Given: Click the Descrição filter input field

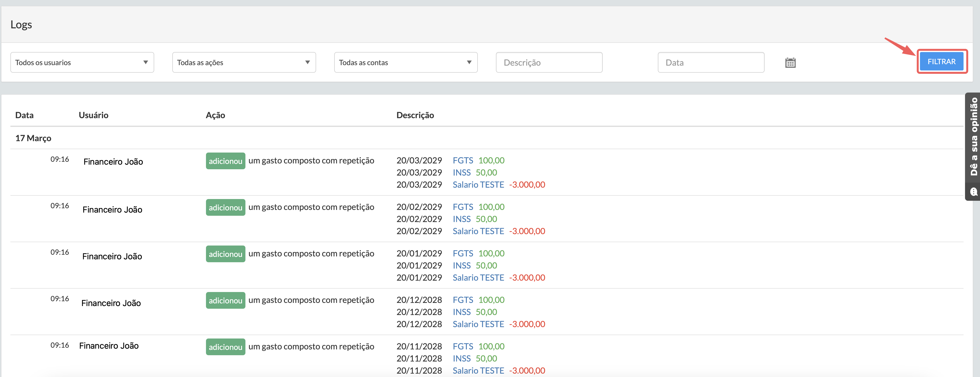Looking at the screenshot, I should 549,62.
